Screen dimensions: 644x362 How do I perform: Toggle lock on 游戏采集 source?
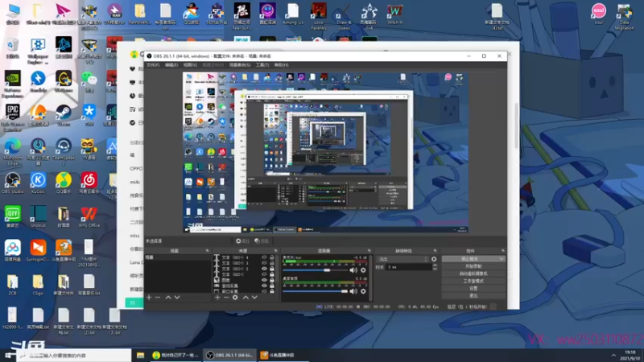[271, 286]
